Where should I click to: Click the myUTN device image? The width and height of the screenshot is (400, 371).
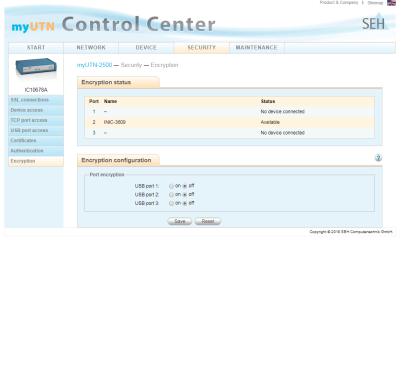pos(36,70)
